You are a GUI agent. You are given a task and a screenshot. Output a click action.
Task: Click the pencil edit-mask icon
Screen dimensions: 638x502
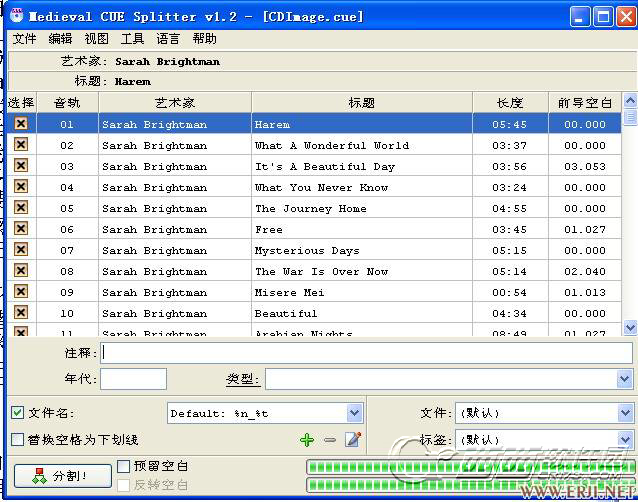[353, 439]
